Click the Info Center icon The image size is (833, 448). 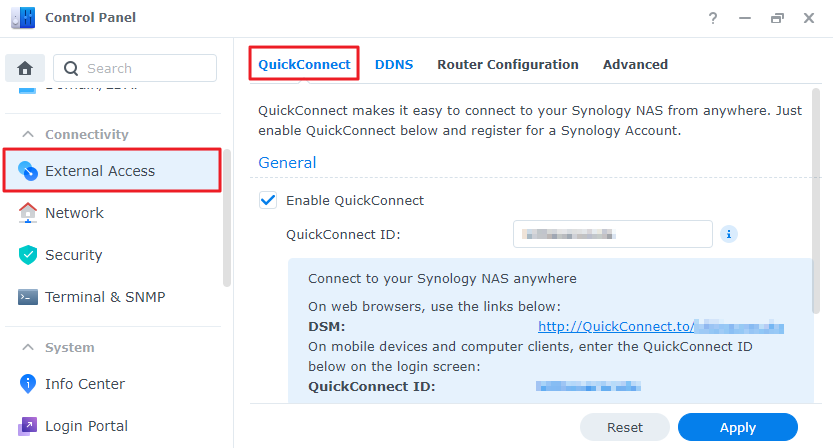click(x=28, y=384)
